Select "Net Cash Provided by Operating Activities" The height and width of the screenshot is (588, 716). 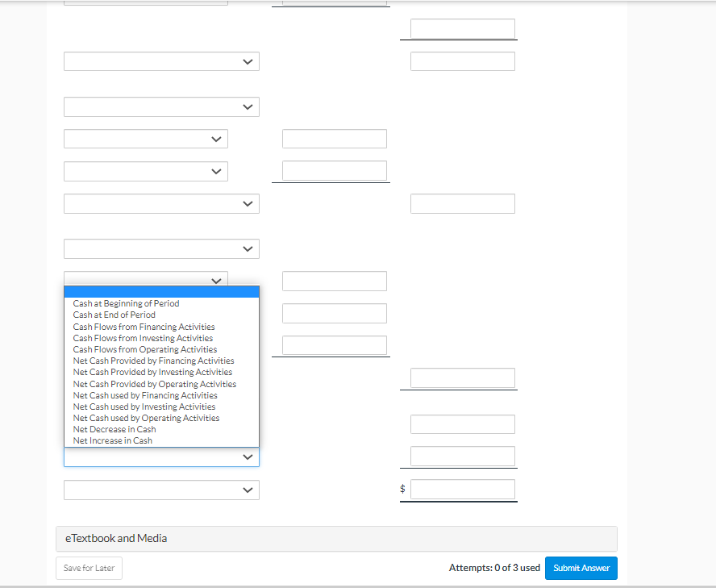coord(155,384)
